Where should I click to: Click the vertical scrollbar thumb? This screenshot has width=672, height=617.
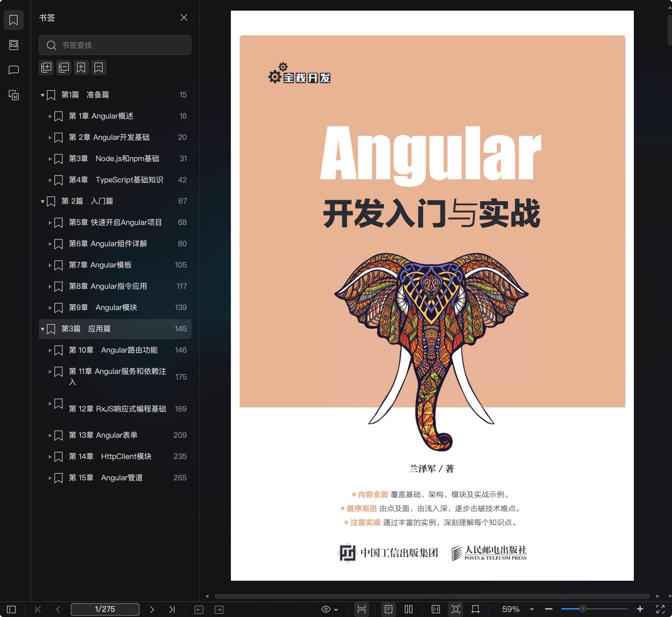click(x=669, y=29)
